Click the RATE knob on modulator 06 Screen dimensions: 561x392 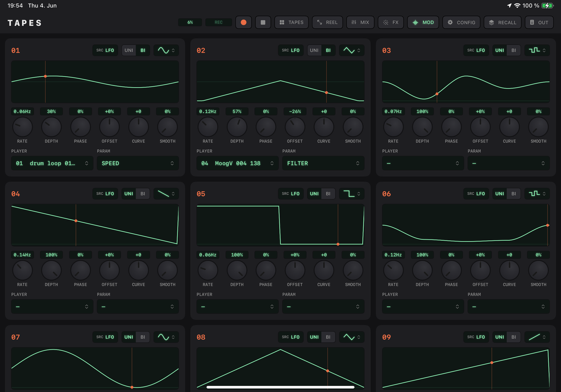pos(393,271)
